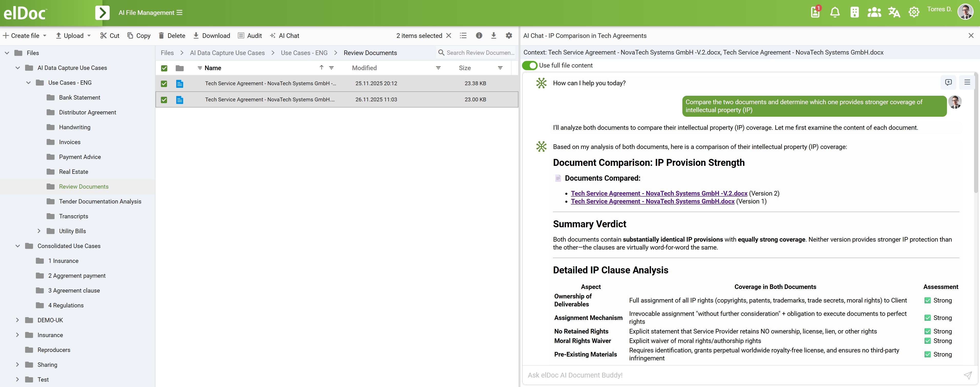Open the AI File Management menu
Screen dimensions: 980x387
[150, 13]
